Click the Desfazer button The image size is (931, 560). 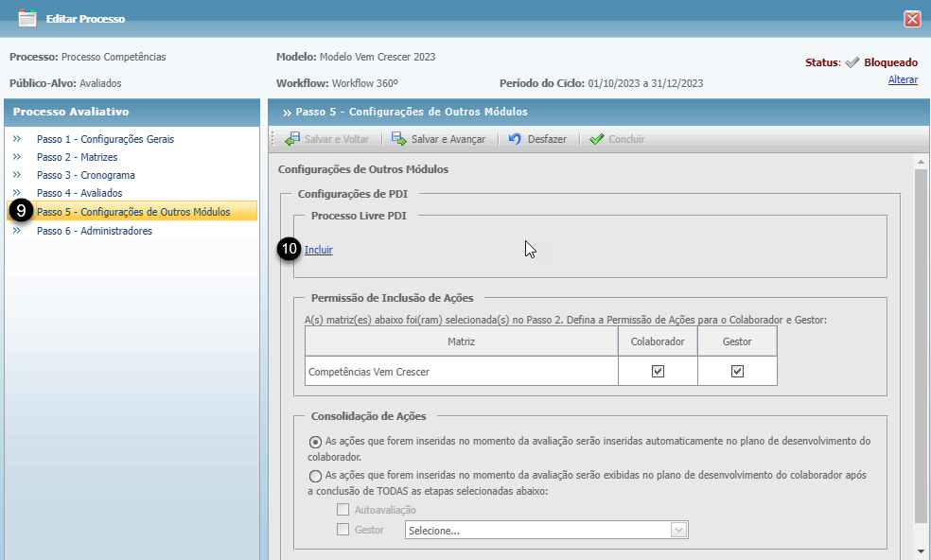[538, 139]
